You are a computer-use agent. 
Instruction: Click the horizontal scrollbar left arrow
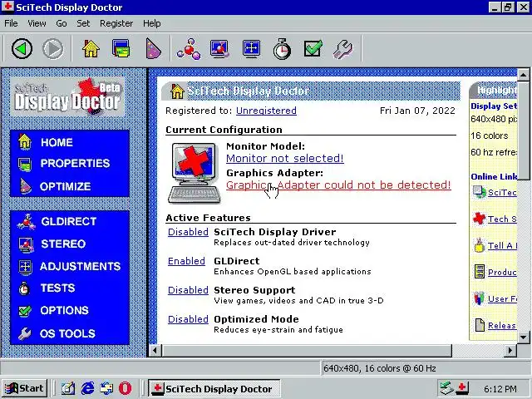(155, 351)
